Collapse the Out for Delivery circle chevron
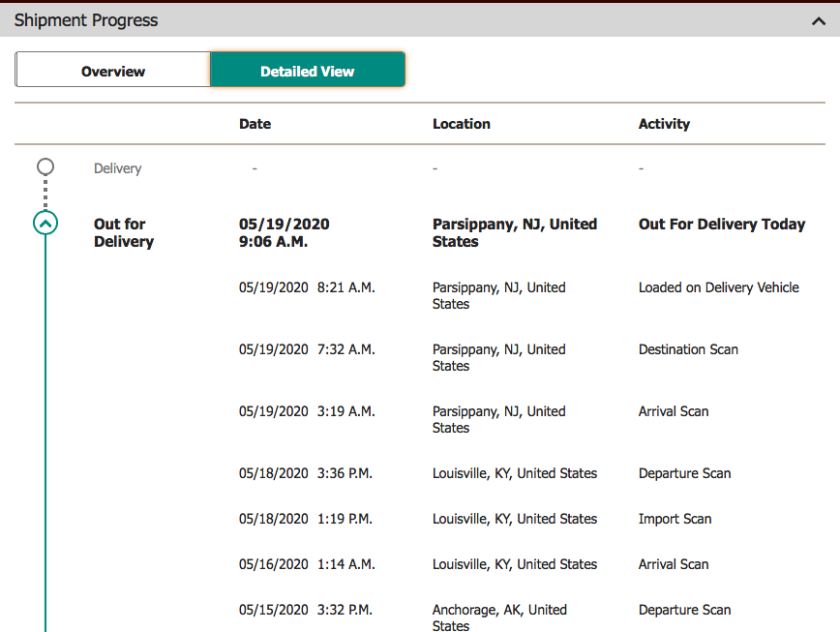Image resolution: width=840 pixels, height=632 pixels. [45, 224]
